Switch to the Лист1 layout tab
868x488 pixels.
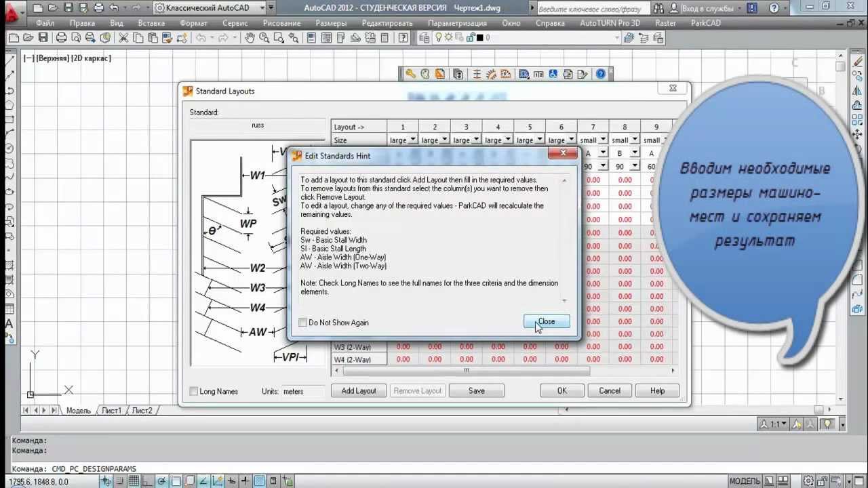click(111, 411)
